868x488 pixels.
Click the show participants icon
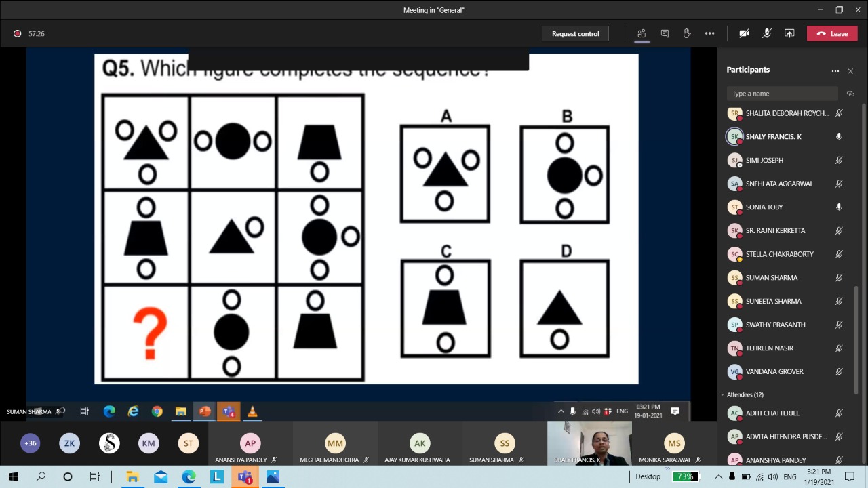click(642, 33)
